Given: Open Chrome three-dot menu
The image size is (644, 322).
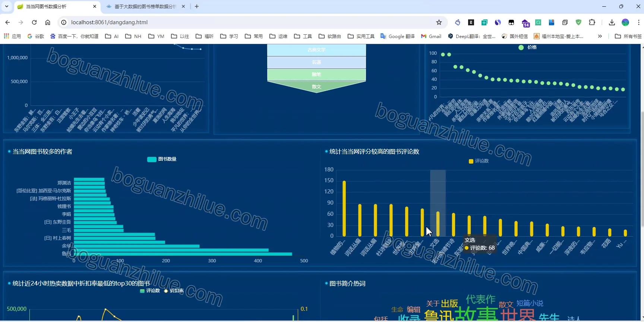Looking at the screenshot, I should (x=638, y=22).
